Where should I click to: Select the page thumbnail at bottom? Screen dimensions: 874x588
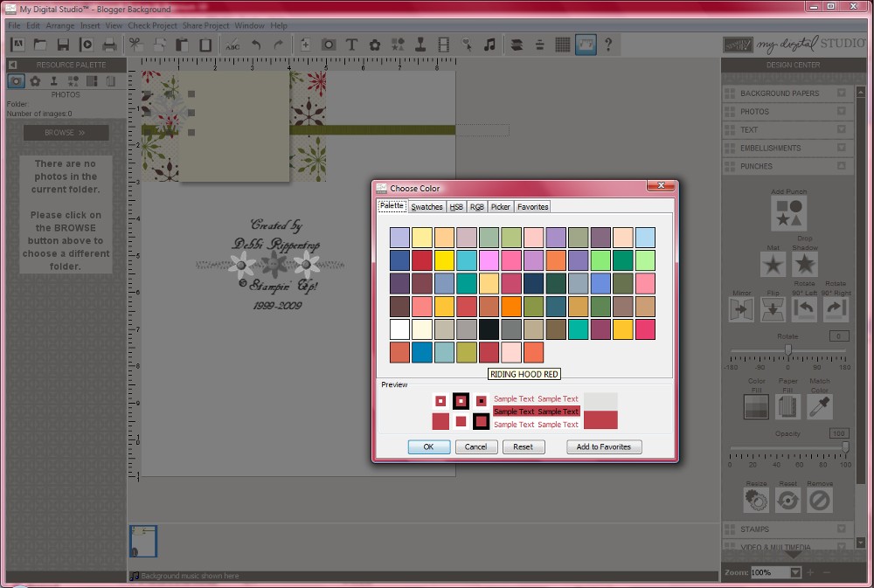(143, 541)
